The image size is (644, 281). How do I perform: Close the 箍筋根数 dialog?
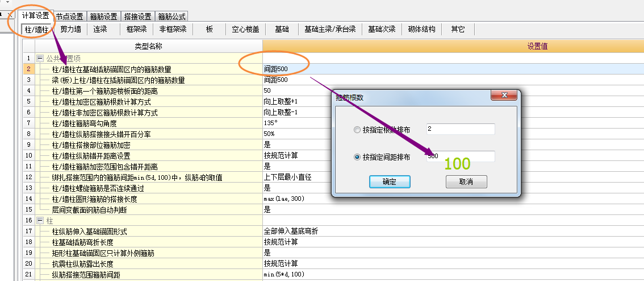pos(504,96)
